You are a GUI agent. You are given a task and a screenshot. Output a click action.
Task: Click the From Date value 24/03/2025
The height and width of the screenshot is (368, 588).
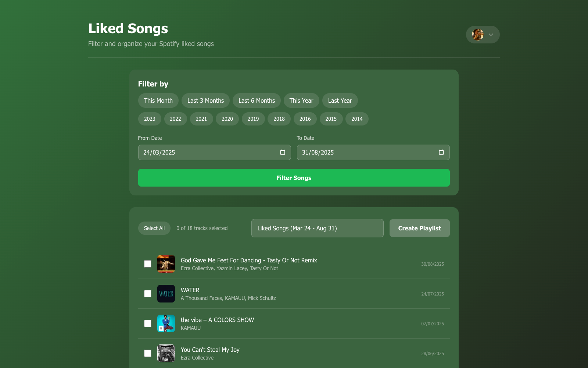click(x=159, y=152)
